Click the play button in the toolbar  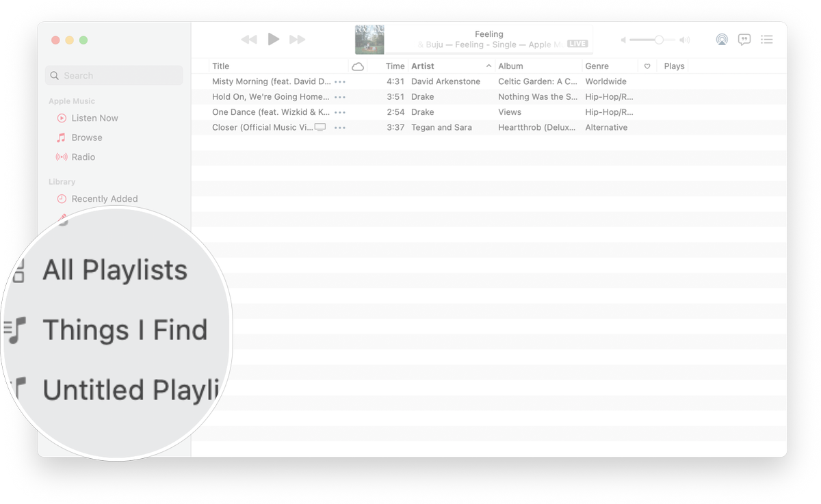[273, 40]
